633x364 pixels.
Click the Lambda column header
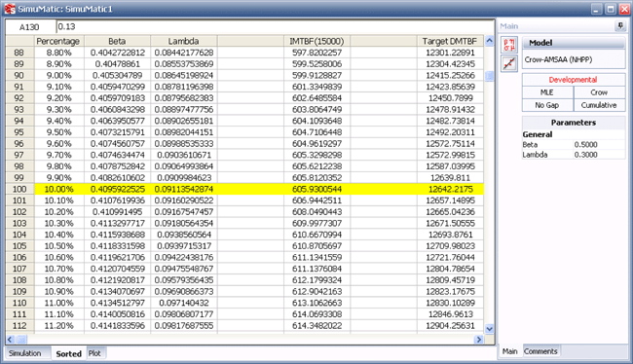click(x=184, y=41)
